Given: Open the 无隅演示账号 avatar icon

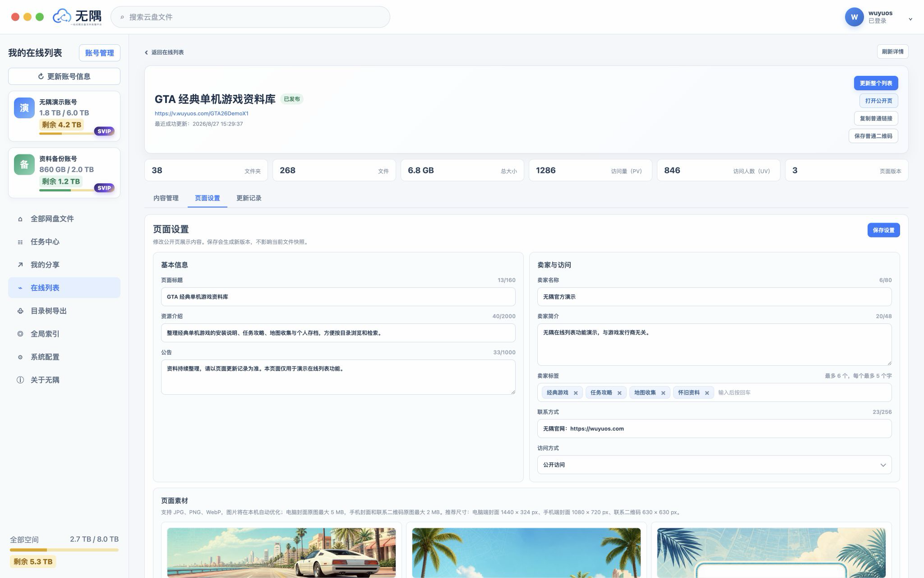Looking at the screenshot, I should tap(24, 108).
